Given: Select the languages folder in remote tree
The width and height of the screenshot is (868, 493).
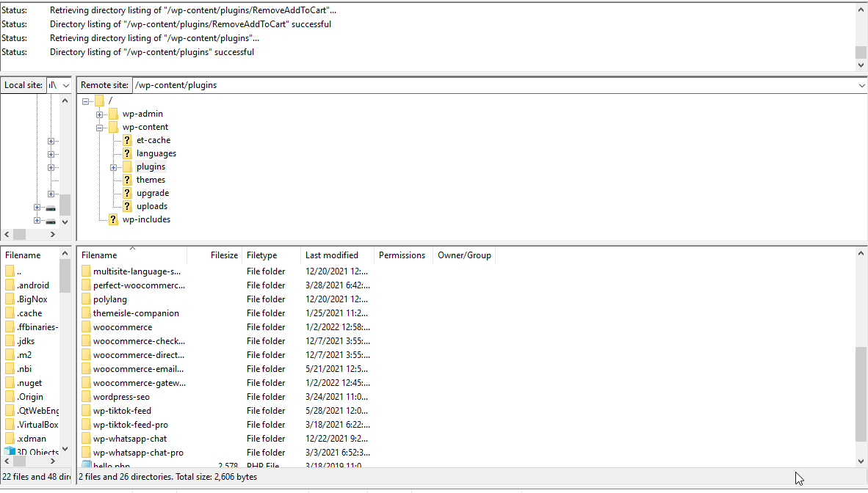Looking at the screenshot, I should point(156,153).
